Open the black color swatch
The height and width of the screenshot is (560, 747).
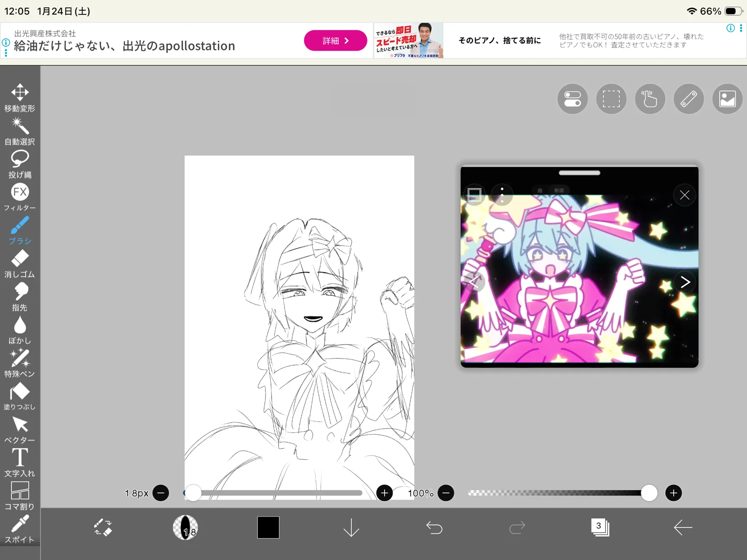(268, 528)
